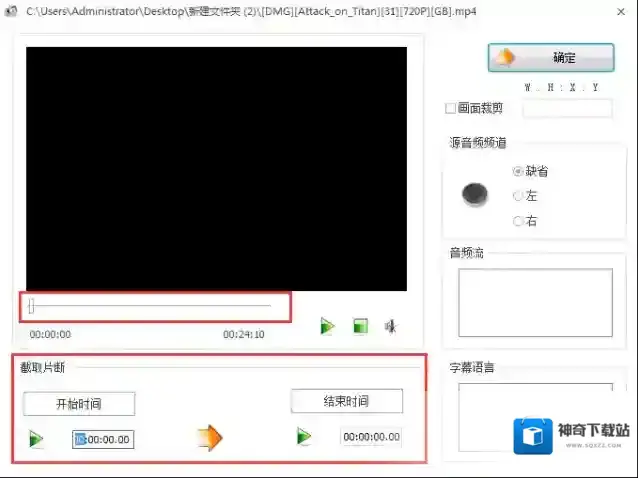Click the start time input field
This screenshot has width=638, height=478.
(x=102, y=439)
